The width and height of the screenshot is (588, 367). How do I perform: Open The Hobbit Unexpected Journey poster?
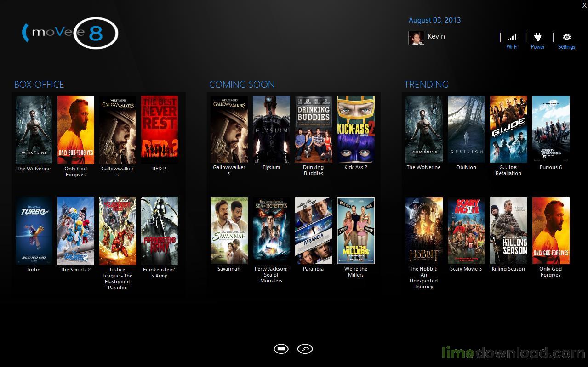click(424, 231)
